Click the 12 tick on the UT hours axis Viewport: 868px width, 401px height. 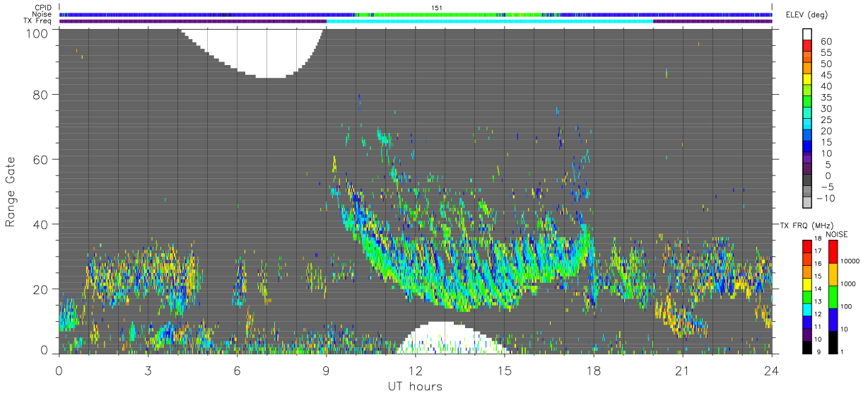pyautogui.click(x=415, y=371)
